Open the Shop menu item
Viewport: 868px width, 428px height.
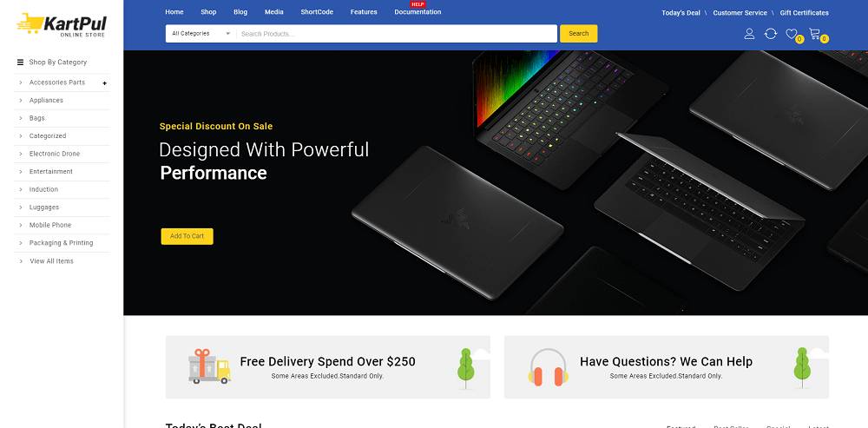[x=208, y=11]
